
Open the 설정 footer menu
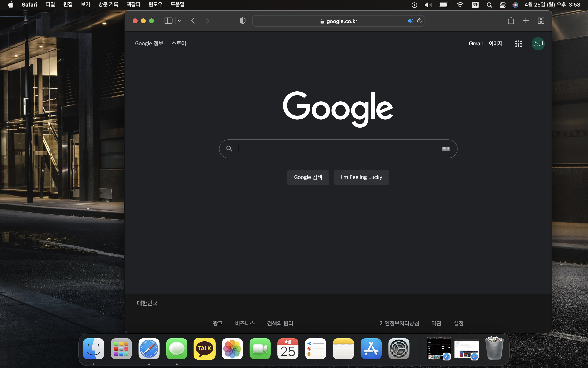[x=459, y=323]
